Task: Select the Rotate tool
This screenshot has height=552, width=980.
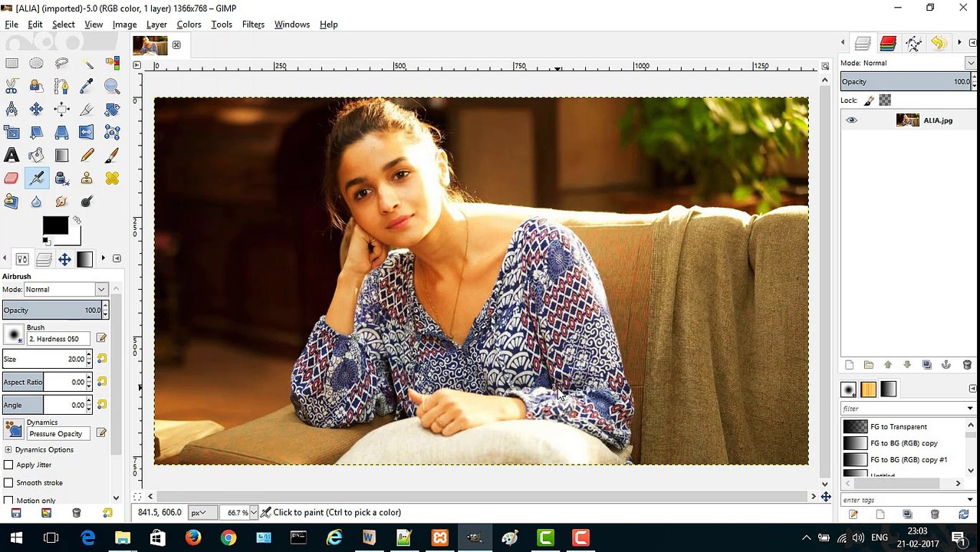Action: tap(112, 110)
